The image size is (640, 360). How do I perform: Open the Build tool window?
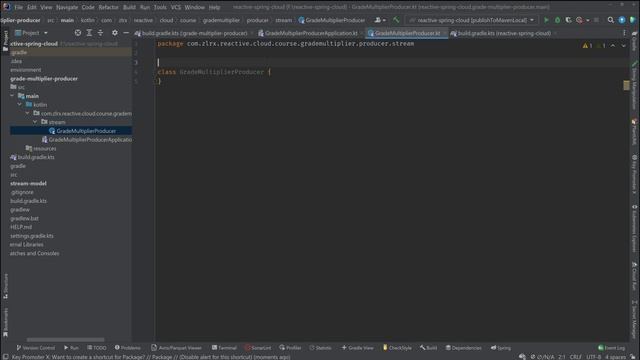click(428, 348)
